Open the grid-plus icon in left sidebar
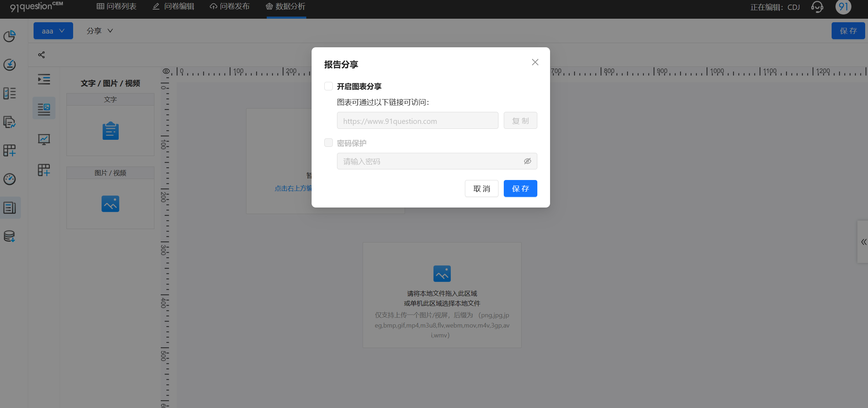The image size is (868, 408). pyautogui.click(x=10, y=150)
